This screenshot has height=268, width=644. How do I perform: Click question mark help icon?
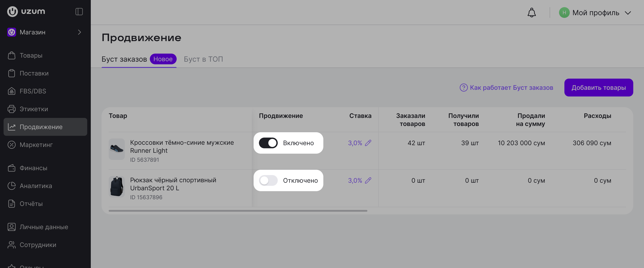464,88
